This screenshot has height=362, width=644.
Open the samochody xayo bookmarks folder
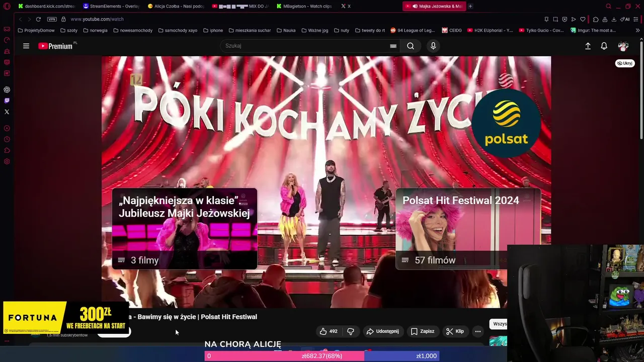pyautogui.click(x=178, y=30)
